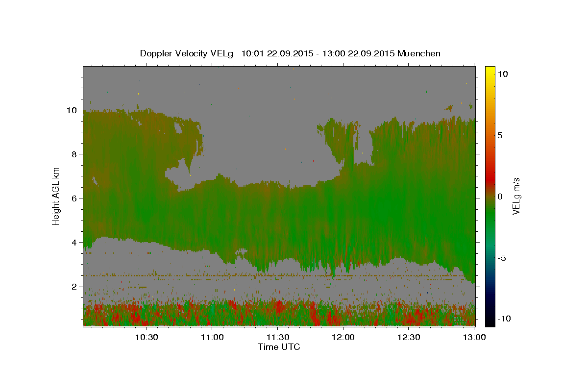This screenshot has width=588, height=392.
Task: Click the 12:00 time tick label
Action: point(343,338)
